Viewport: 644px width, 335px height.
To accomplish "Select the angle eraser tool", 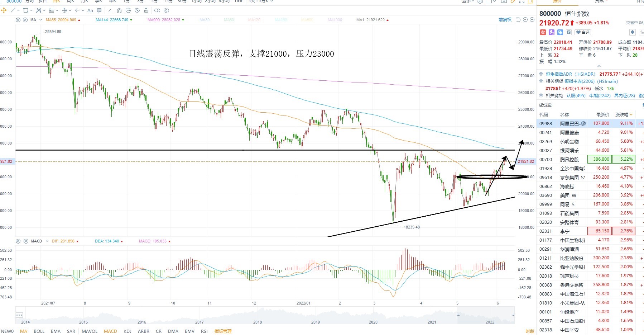I will (110, 10).
